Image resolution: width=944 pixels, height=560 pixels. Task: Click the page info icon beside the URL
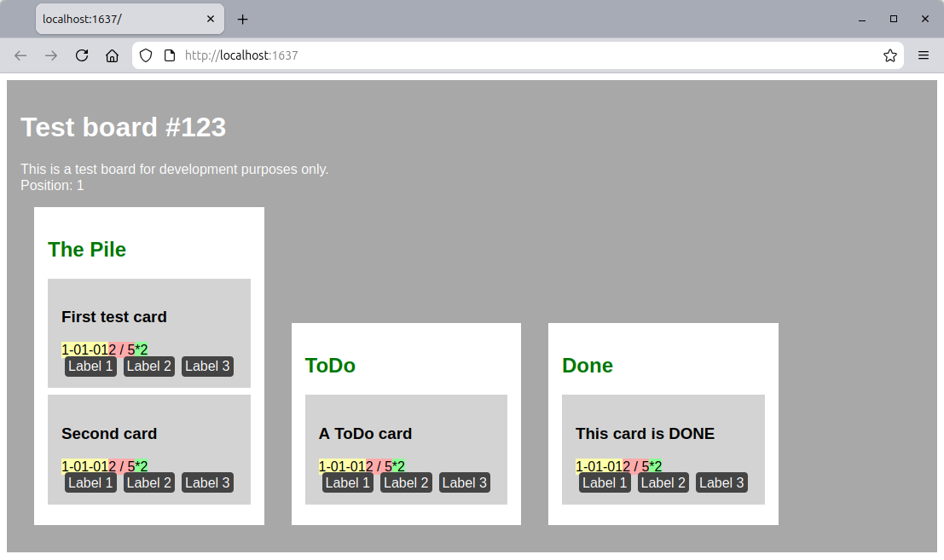point(170,55)
